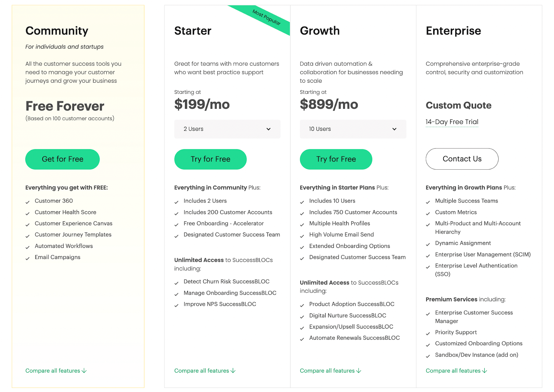Viewport: 554px width, 392px height.
Task: Click the Free Forever heading
Action: pyautogui.click(x=65, y=106)
